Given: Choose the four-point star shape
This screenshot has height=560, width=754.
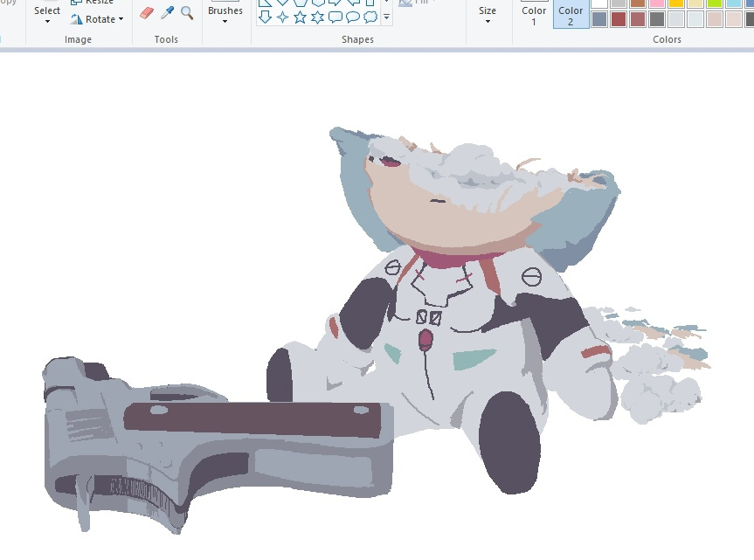Looking at the screenshot, I should [283, 17].
